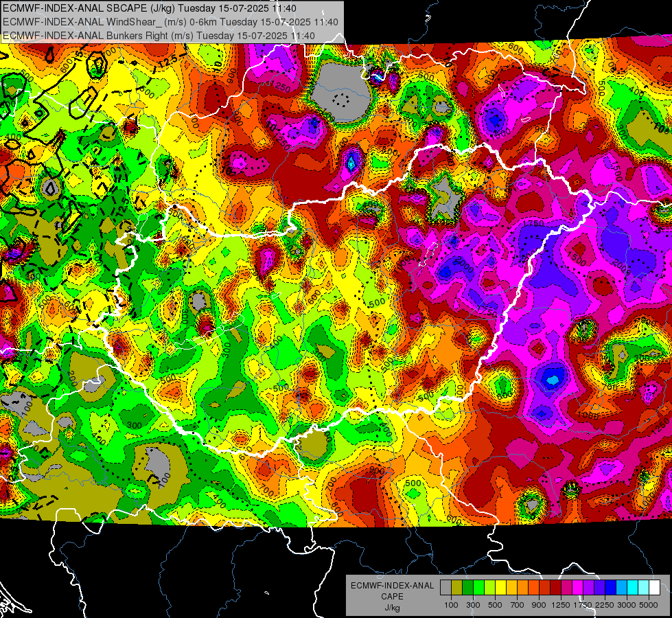Click the CAPE legend label
The image size is (672, 618).
[392, 597]
